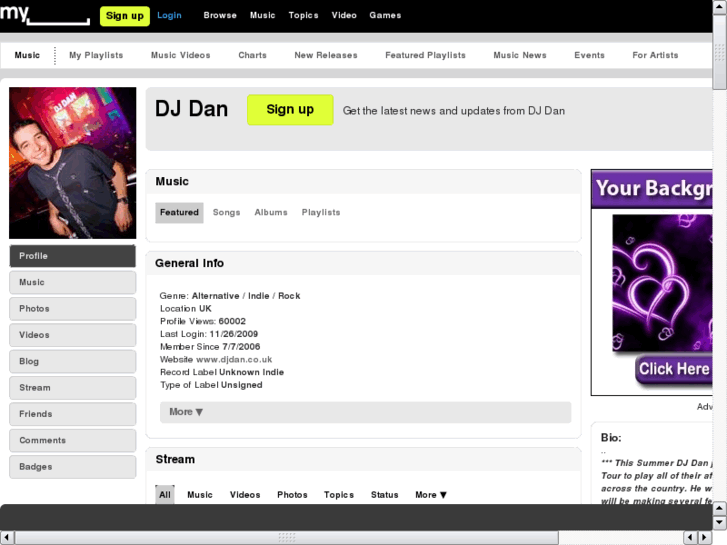Image resolution: width=727 pixels, height=545 pixels.
Task: Click the vertical scrollbar up arrow
Action: point(720,7)
